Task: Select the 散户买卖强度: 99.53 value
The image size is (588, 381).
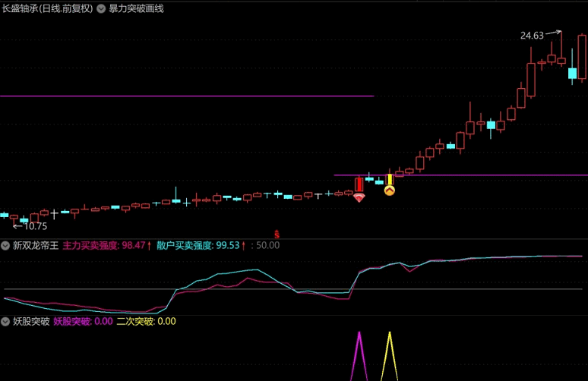Action: (198, 246)
